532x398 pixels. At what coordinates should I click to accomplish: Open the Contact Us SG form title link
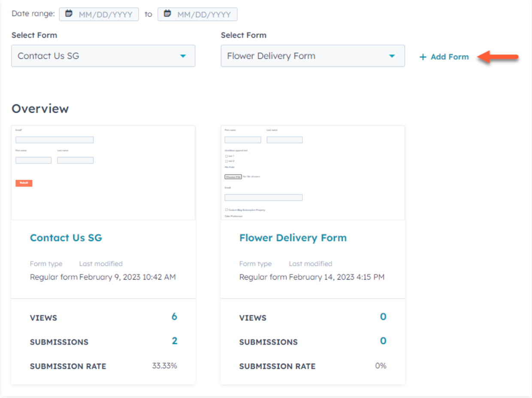click(x=66, y=238)
